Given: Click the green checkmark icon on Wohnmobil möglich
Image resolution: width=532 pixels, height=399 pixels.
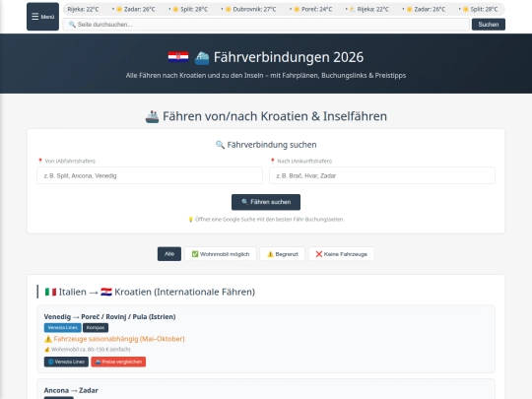Looking at the screenshot, I should click(195, 254).
